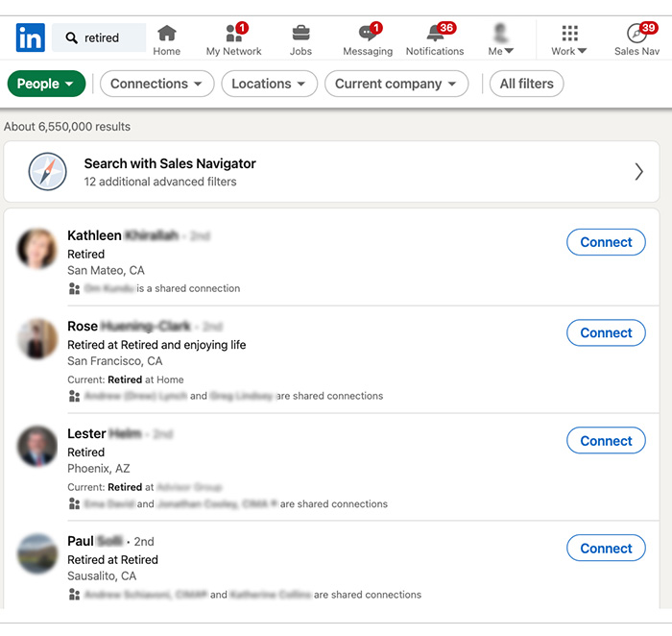Open the Current company filter dropdown
This screenshot has height=636, width=672.
pos(396,84)
